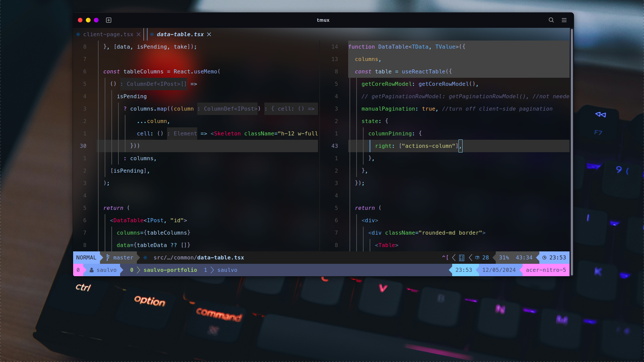Click the NORMAL mode segment to toggle mode display
Viewport: 644px width, 362px height.
pos(86,257)
